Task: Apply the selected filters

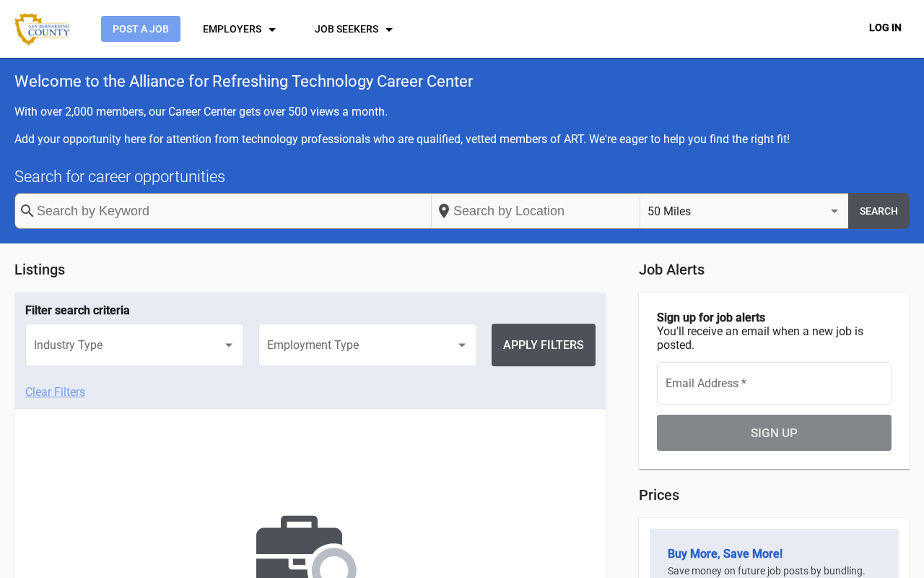Action: click(x=544, y=345)
